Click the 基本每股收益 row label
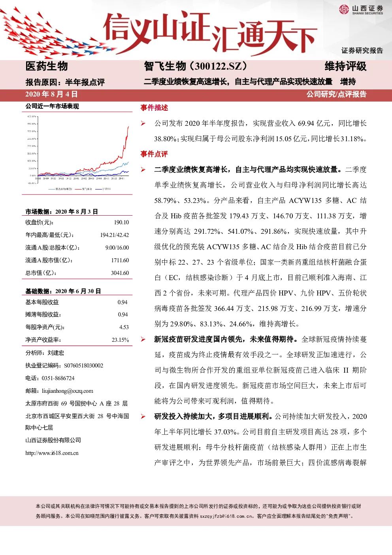This screenshot has width=392, height=555. click(x=42, y=302)
